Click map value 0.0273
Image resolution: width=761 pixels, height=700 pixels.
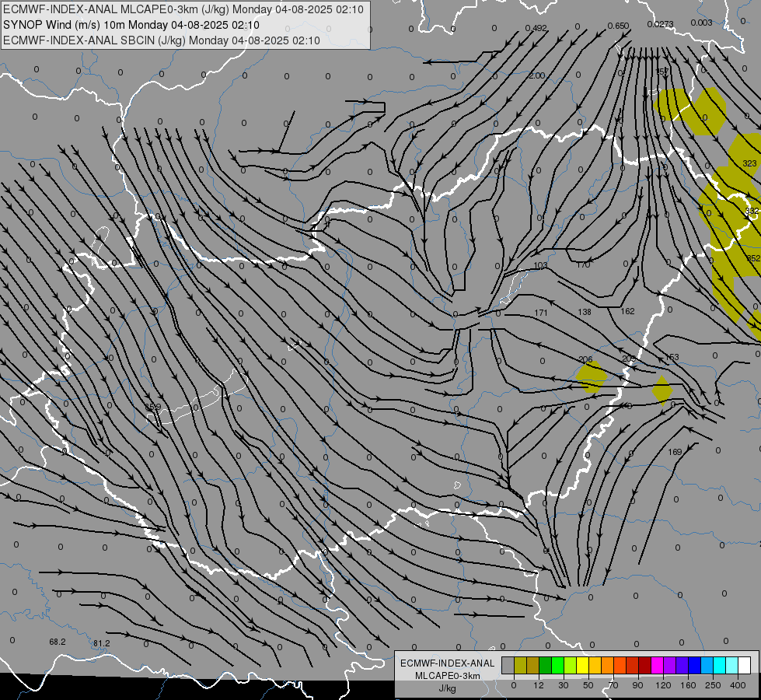pos(660,24)
